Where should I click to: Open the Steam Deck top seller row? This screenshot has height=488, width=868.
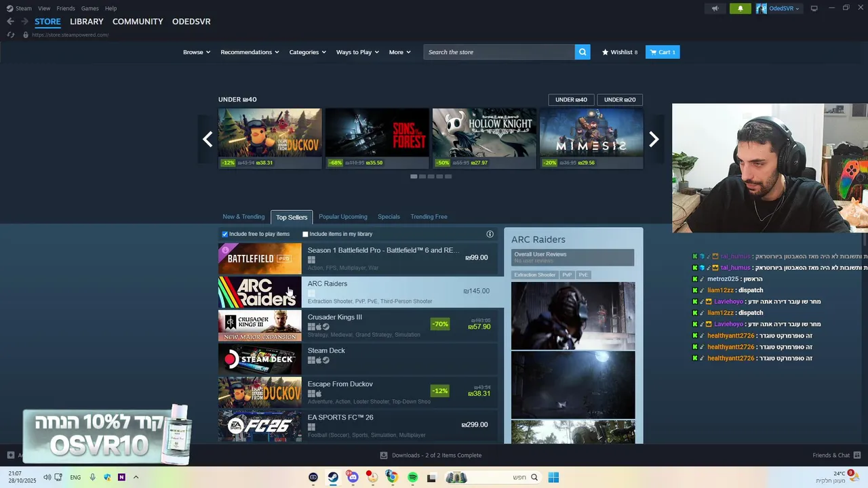358,359
